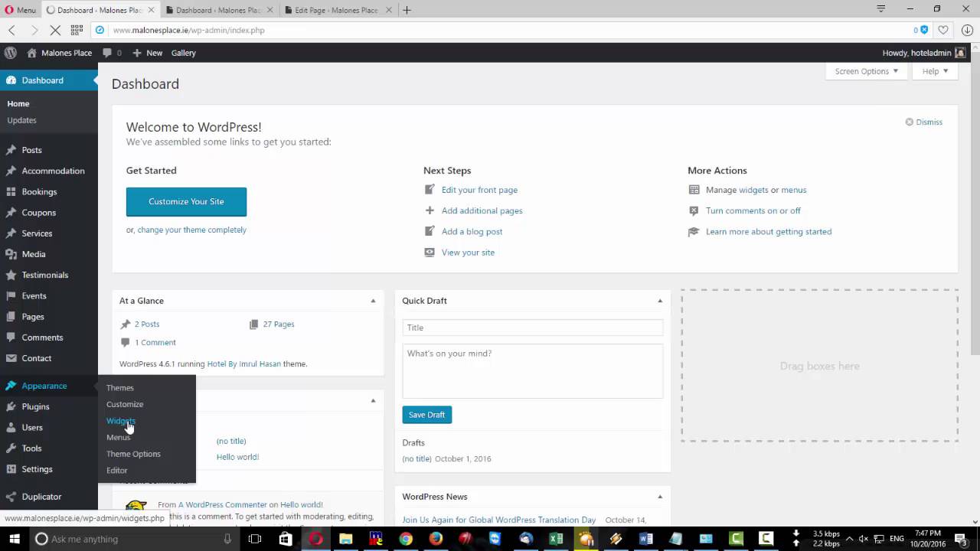
Task: Click the Ask me anything search box
Action: click(x=134, y=539)
